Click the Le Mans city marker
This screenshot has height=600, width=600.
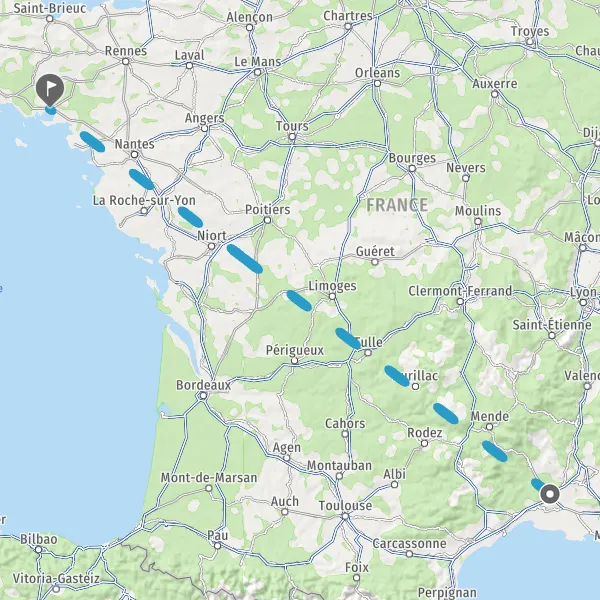click(258, 72)
